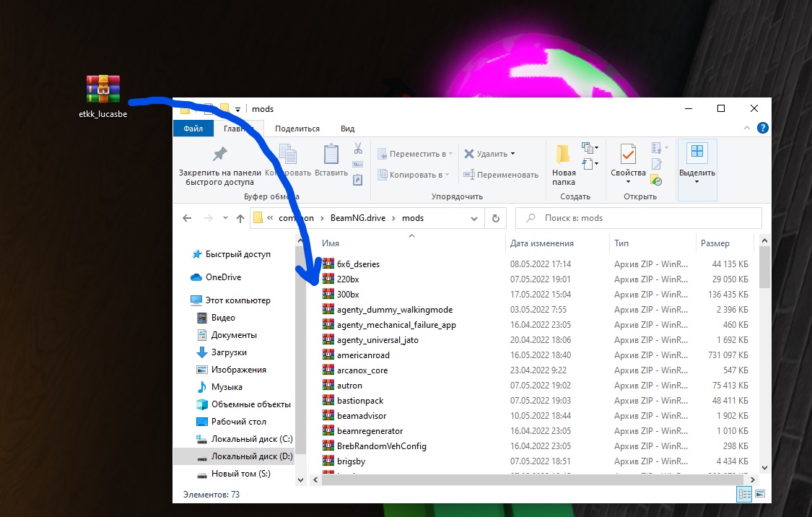Select the file agenty_universal_jato
The width and height of the screenshot is (812, 517).
pyautogui.click(x=377, y=340)
